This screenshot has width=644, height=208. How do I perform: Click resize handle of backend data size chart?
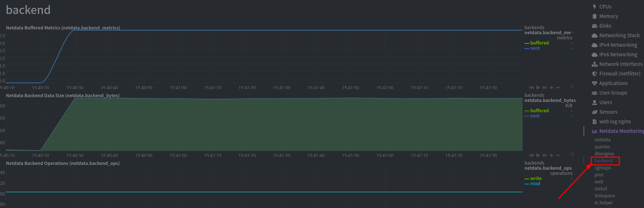coord(572,155)
